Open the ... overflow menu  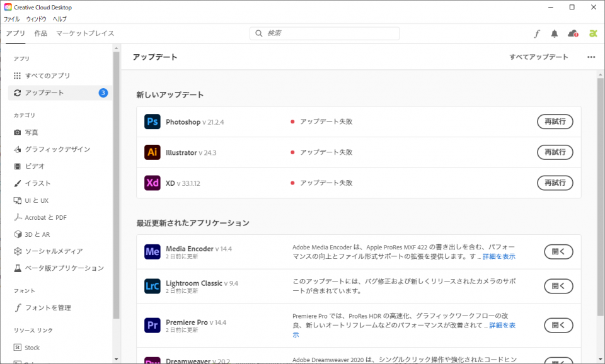point(591,57)
